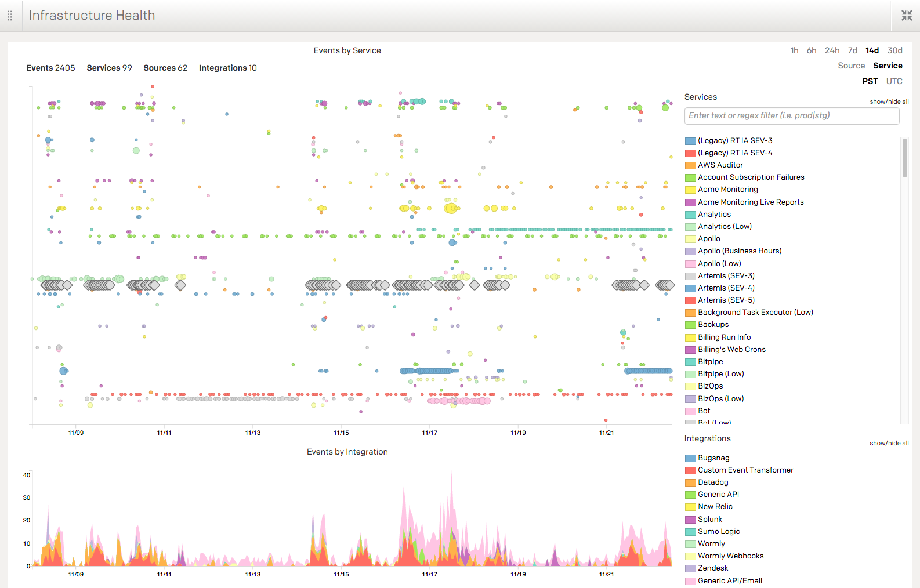Toggle Datadog integration visibility
The image size is (920, 588).
pos(713,482)
